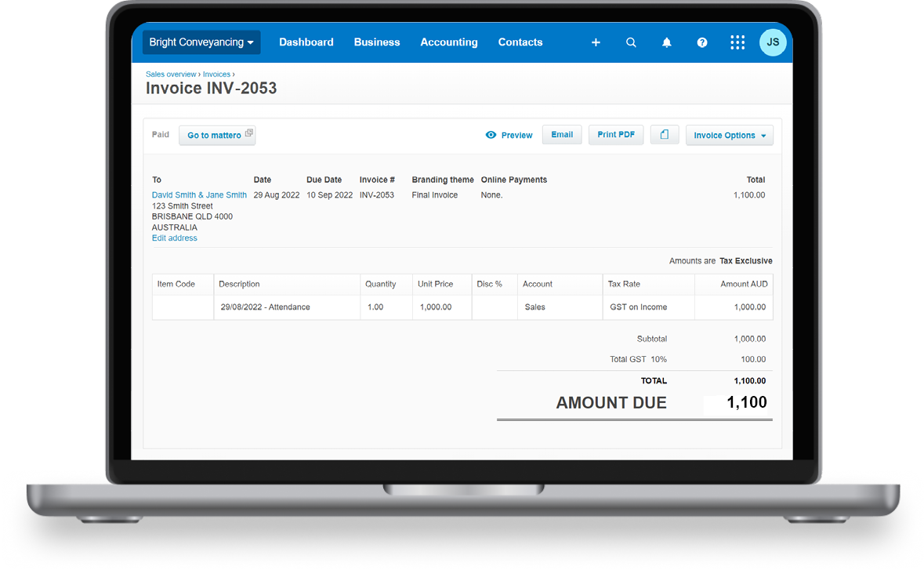Open the JS profile avatar
The height and width of the screenshot is (570, 924).
pos(773,42)
